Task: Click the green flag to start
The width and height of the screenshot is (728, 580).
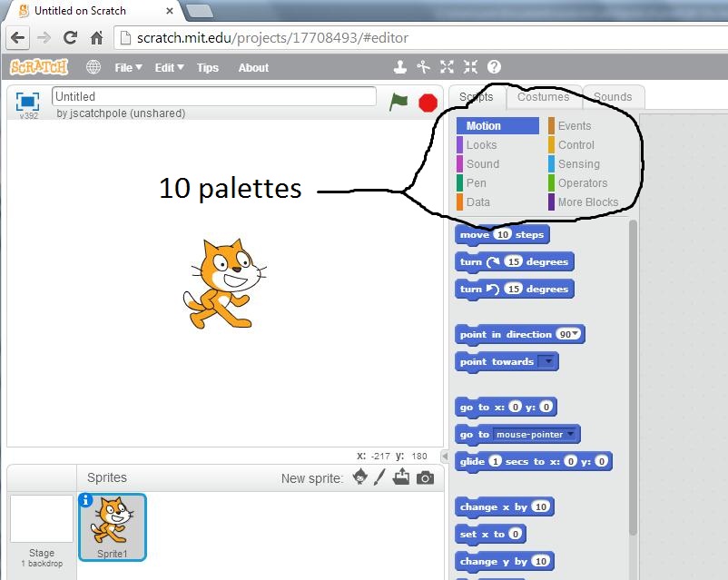Action: (398, 103)
